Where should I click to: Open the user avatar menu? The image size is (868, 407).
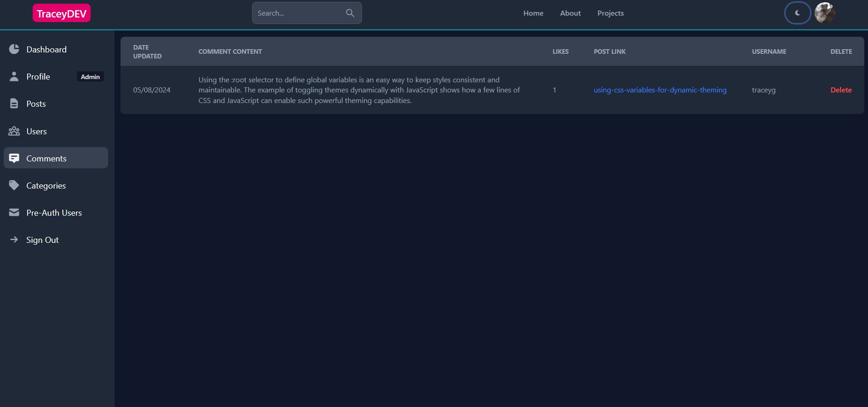pyautogui.click(x=825, y=13)
